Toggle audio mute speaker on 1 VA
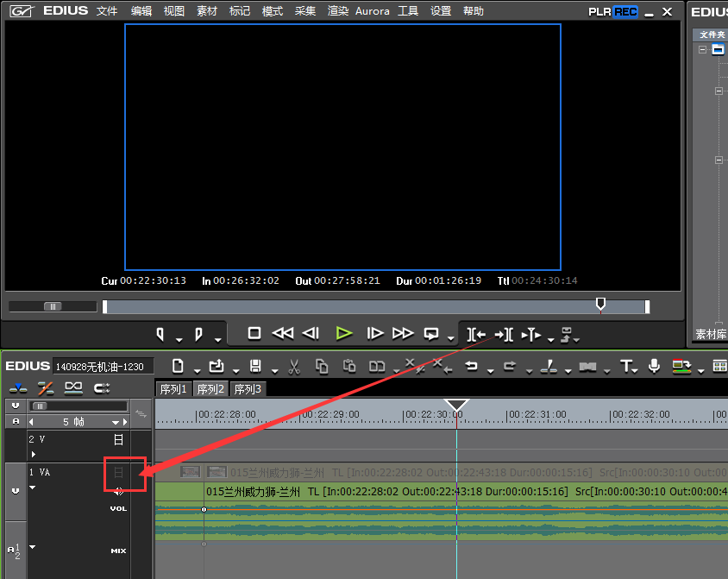This screenshot has height=579, width=728. [118, 491]
